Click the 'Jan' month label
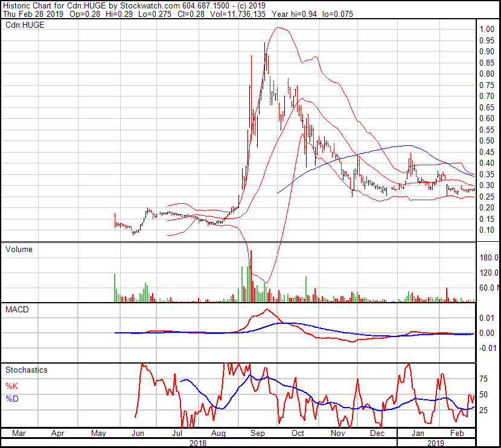Image resolution: width=501 pixels, height=448 pixels. click(x=418, y=433)
